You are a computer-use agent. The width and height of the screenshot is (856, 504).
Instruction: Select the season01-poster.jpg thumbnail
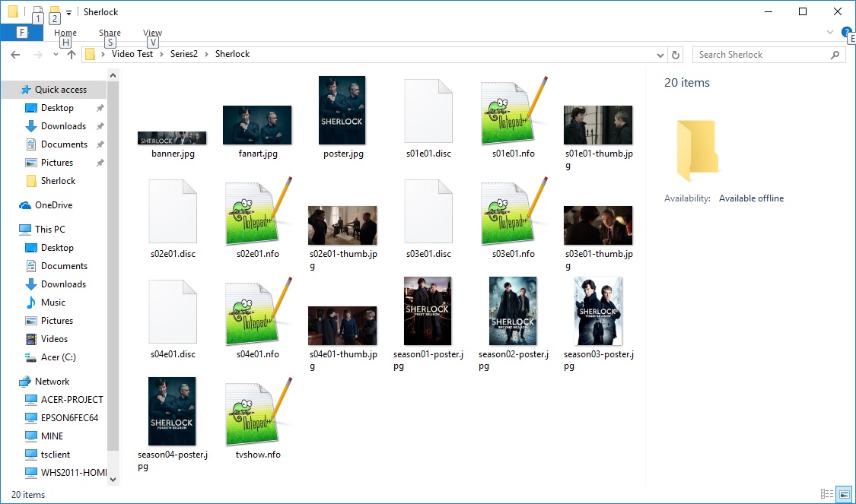[428, 310]
